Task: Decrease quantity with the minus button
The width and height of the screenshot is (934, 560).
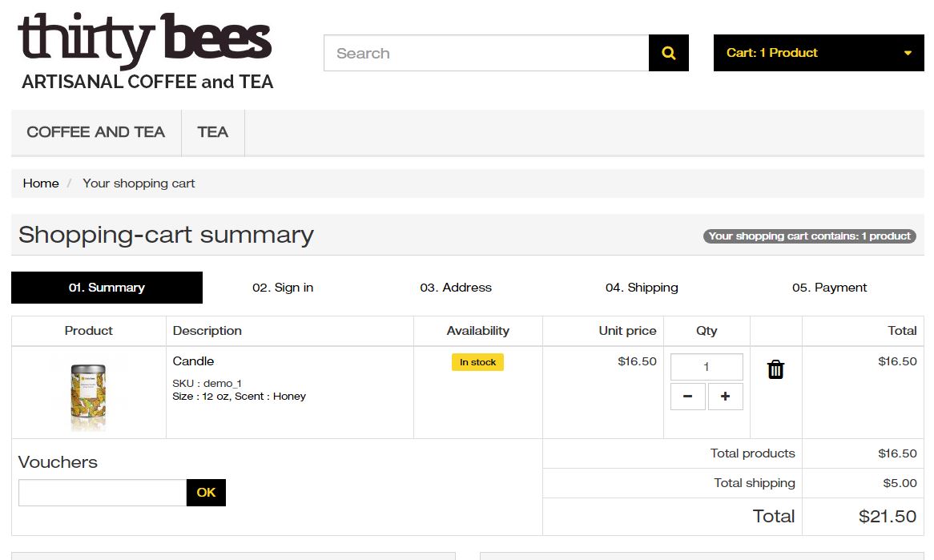Action: point(687,397)
